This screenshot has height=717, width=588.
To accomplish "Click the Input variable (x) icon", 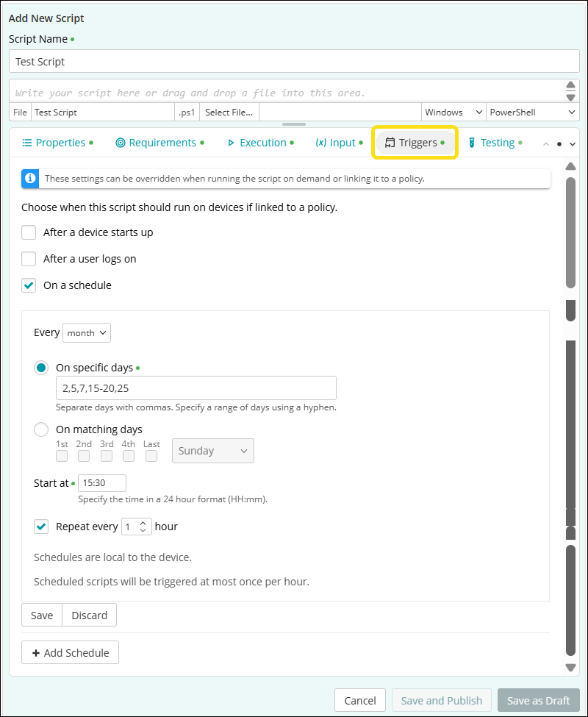I will point(321,143).
